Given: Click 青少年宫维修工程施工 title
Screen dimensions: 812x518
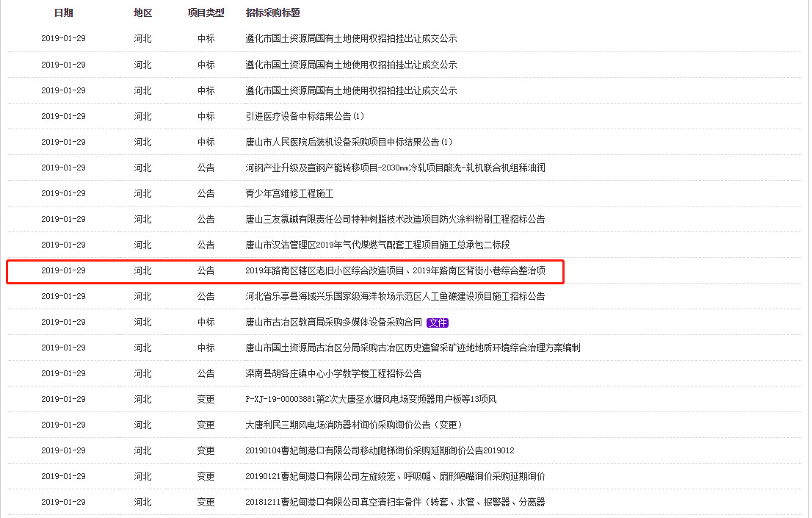Looking at the screenshot, I should [289, 193].
